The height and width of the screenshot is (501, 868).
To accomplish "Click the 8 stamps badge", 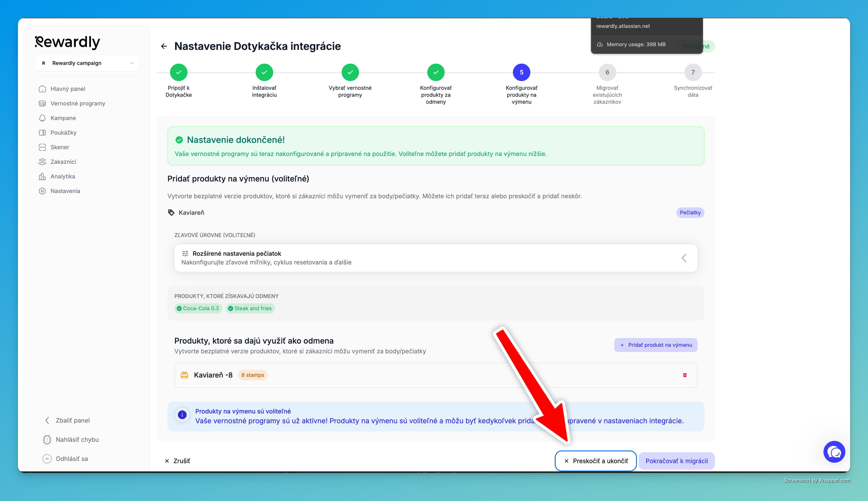I will 253,375.
